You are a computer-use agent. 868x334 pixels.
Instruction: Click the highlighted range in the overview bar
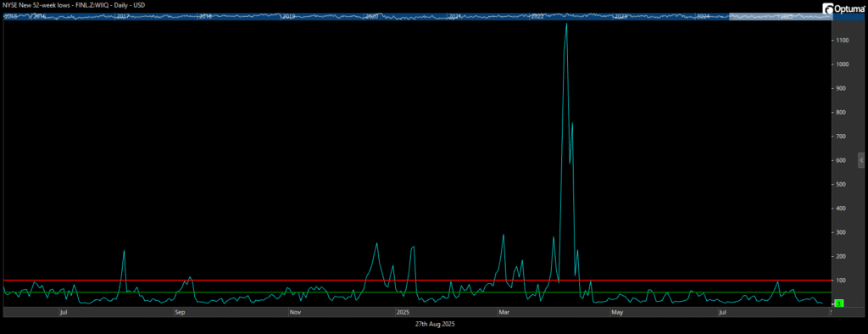(780, 17)
